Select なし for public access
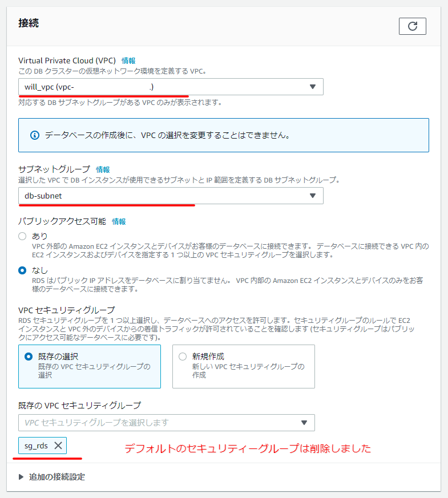This screenshot has height=498, width=448. pos(22,270)
